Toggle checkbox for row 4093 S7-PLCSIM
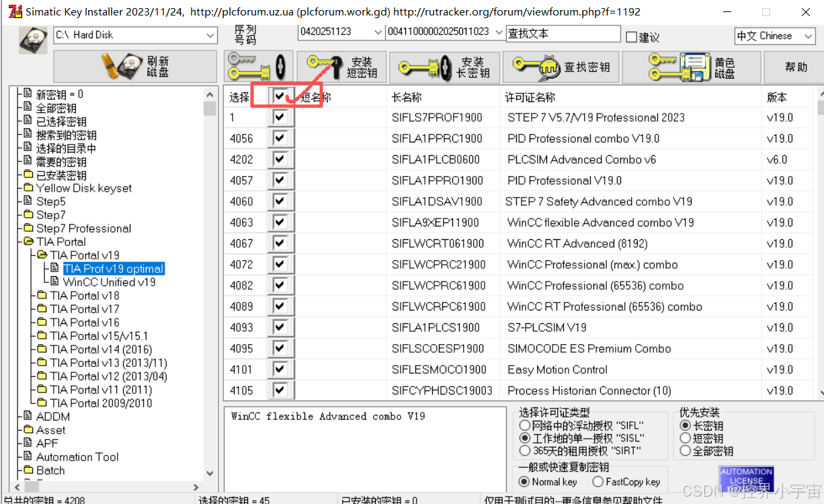 click(280, 327)
